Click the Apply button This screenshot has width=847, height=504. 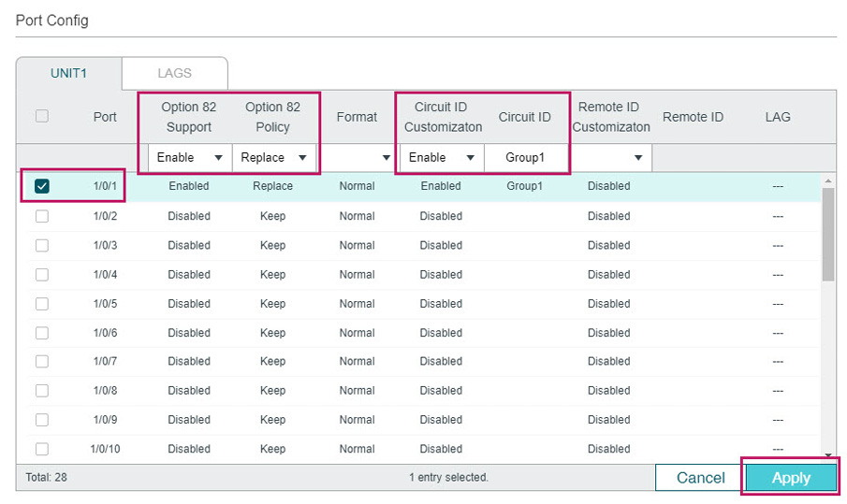(791, 478)
